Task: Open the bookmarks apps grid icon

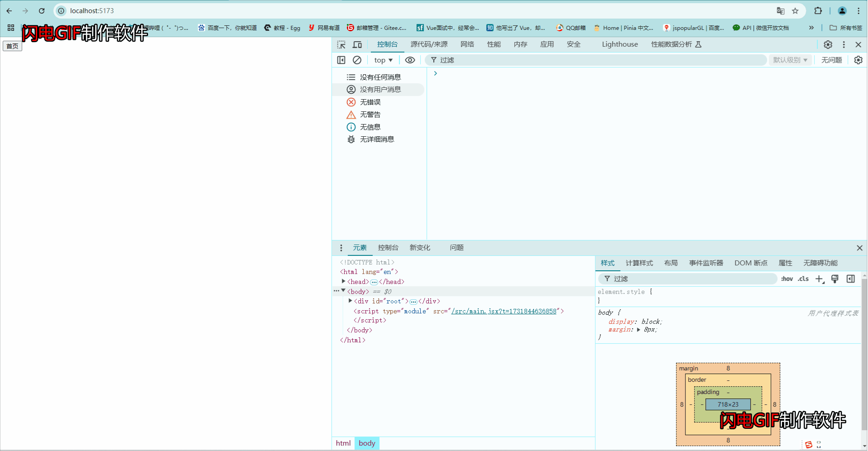Action: point(11,28)
